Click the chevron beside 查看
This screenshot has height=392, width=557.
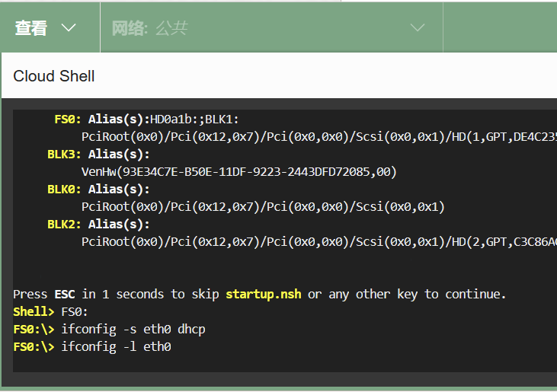click(x=69, y=28)
